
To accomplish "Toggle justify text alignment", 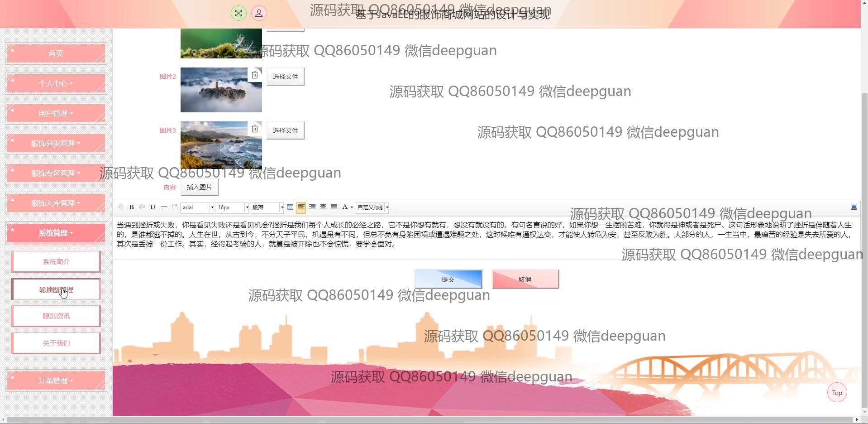I will pos(334,207).
